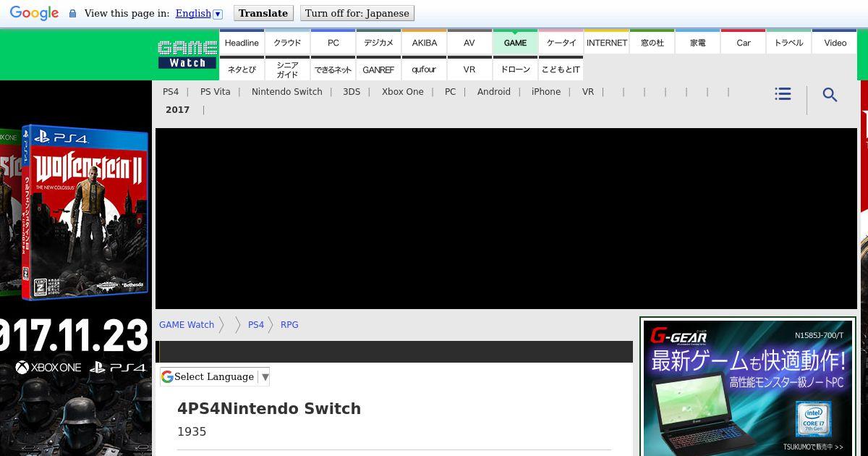Open the AKIBA tab
Image resolution: width=868 pixels, height=456 pixels.
[x=425, y=43]
